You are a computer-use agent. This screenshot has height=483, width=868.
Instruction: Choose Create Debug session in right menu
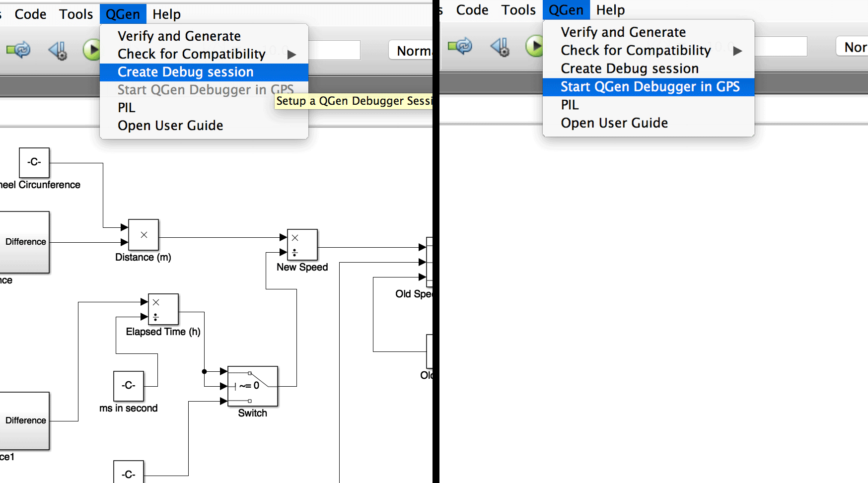[649, 69]
